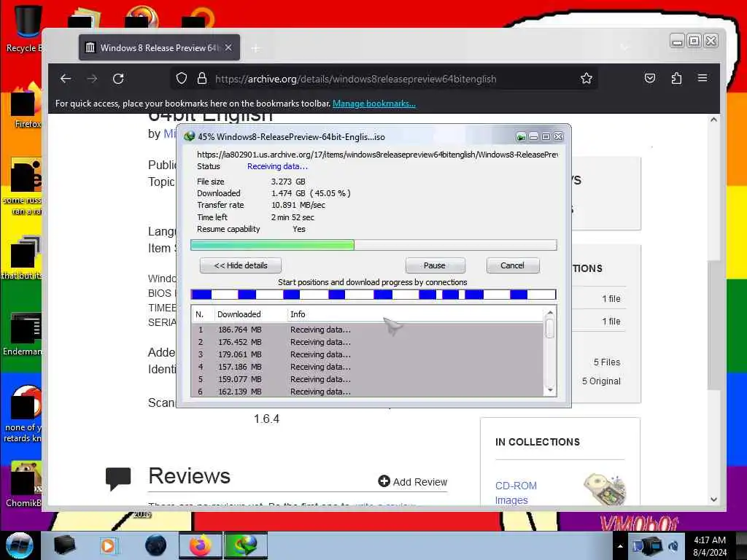Go forward in Firefox
Viewport: 747px width, 560px height.
92,79
